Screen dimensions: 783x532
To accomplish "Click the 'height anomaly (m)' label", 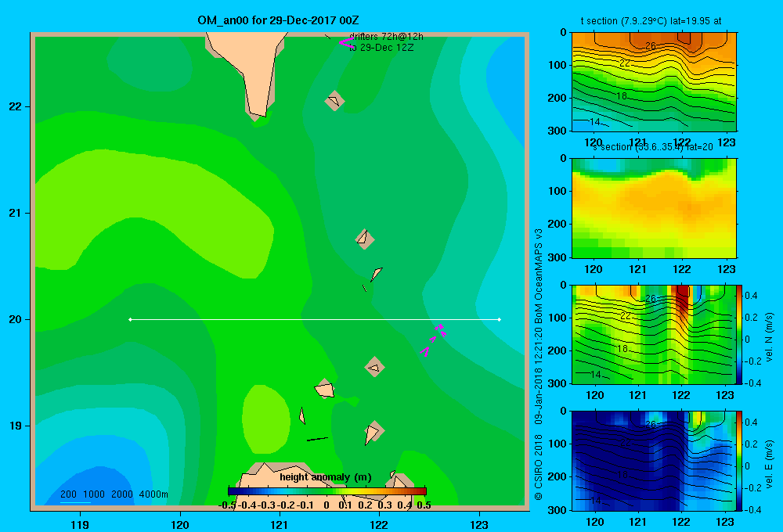I will (x=326, y=477).
